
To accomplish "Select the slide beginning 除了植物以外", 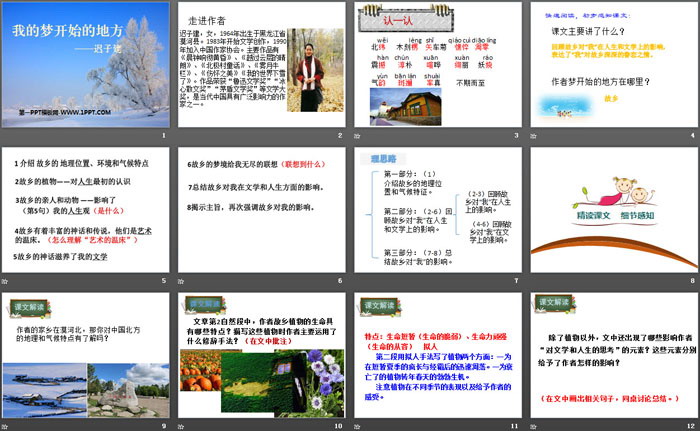I will [614, 355].
